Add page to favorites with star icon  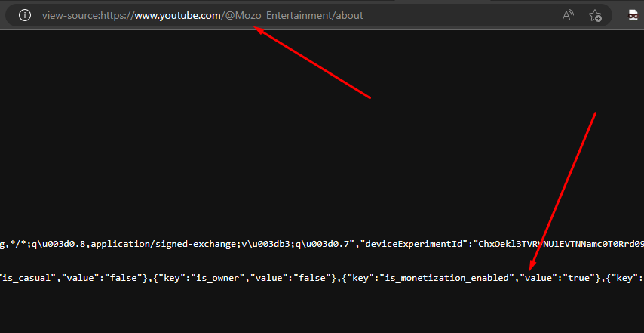pos(595,16)
